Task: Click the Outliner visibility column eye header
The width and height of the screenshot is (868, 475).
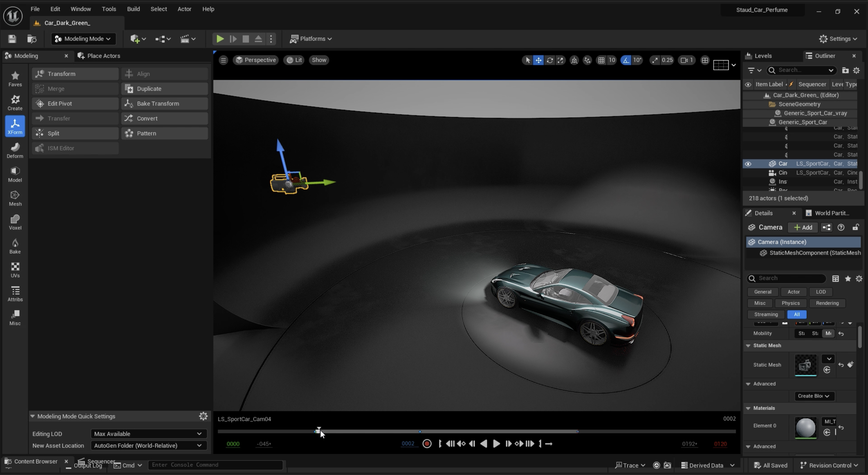Action: [748, 84]
